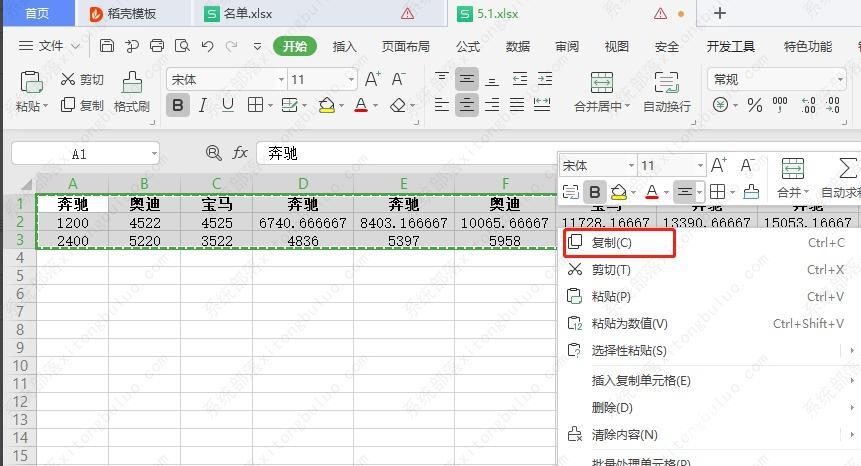Click the Copy (复制) ribbon button
Screen dimensions: 861x466
pyautogui.click(x=82, y=105)
